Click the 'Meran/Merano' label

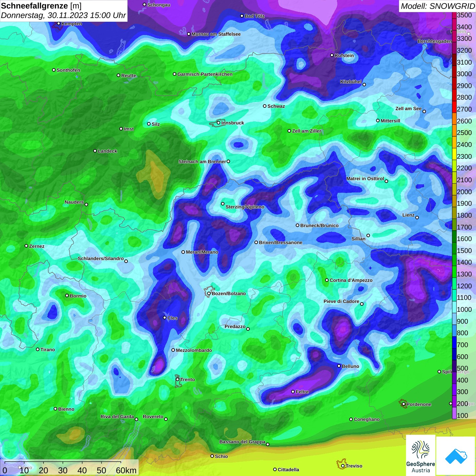point(202,252)
